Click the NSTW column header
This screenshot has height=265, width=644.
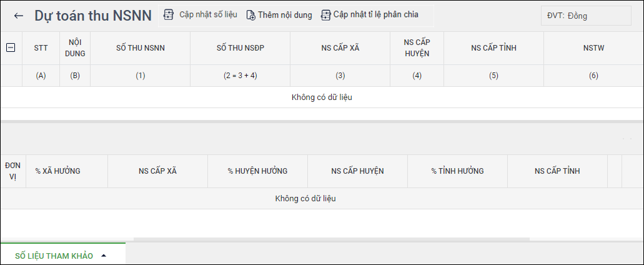coord(593,48)
